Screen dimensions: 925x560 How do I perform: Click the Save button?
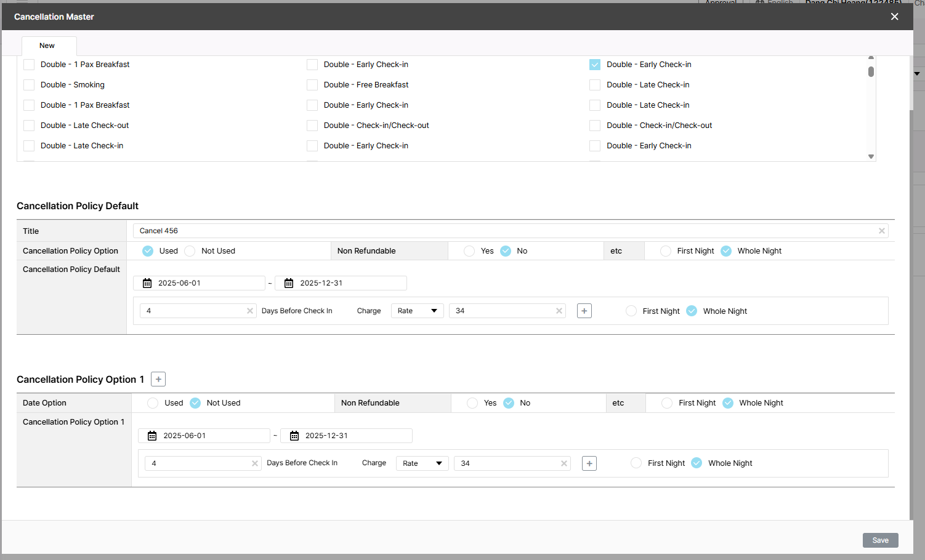[x=880, y=540]
